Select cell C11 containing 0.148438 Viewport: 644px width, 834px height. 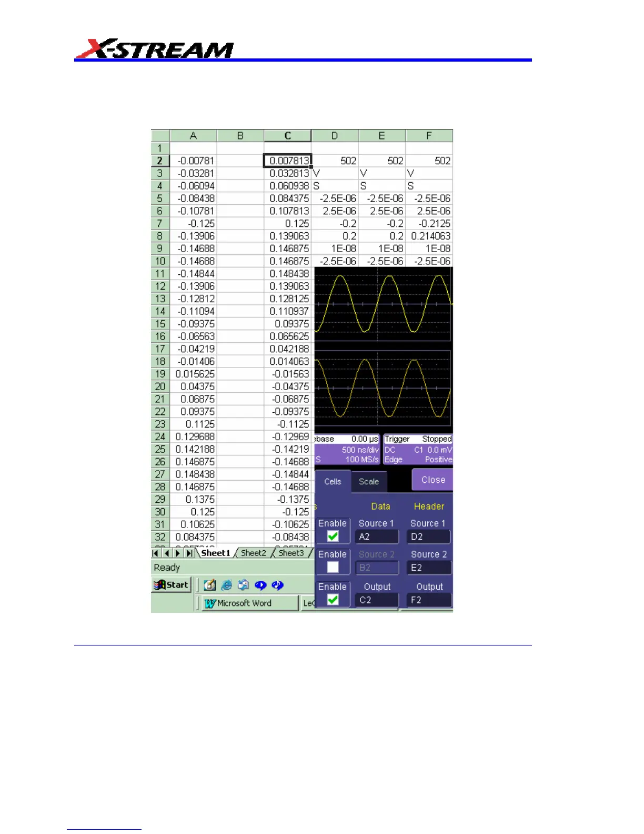point(288,274)
